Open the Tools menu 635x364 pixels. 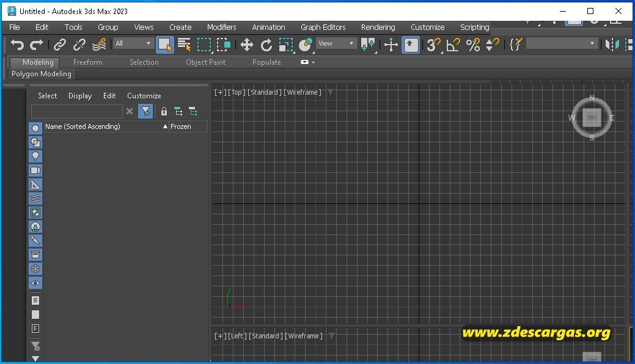point(73,27)
